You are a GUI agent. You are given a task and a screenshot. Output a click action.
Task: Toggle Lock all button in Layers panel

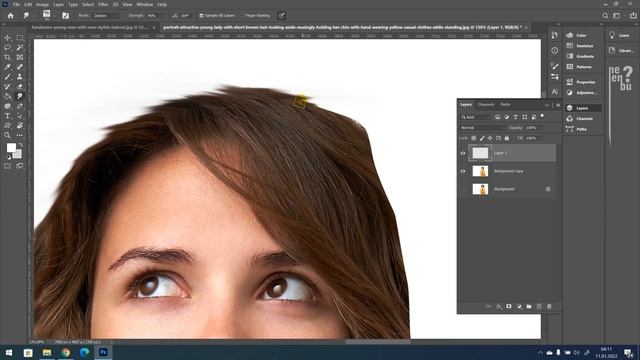(507, 138)
